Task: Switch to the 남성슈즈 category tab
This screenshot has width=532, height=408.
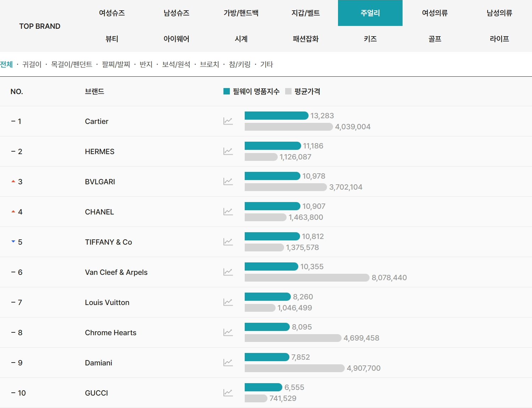Action: [x=176, y=13]
